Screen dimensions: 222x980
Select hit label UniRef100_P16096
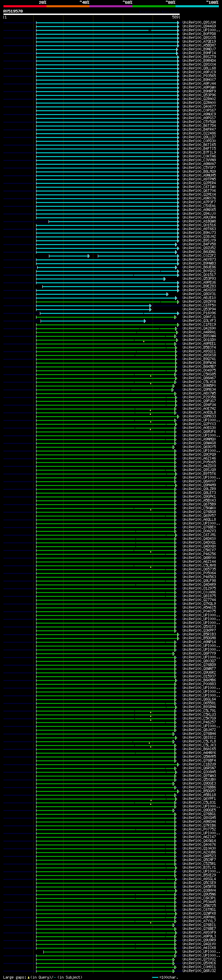point(199,313)
